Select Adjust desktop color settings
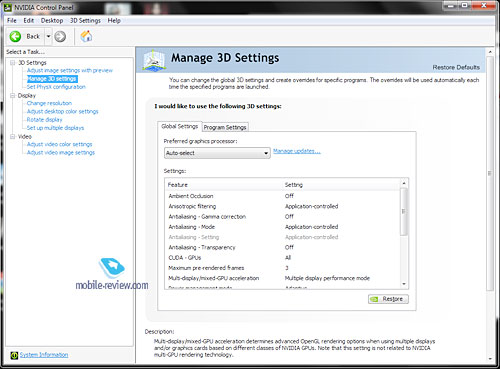Viewport: 500px width, 369px height. click(63, 111)
